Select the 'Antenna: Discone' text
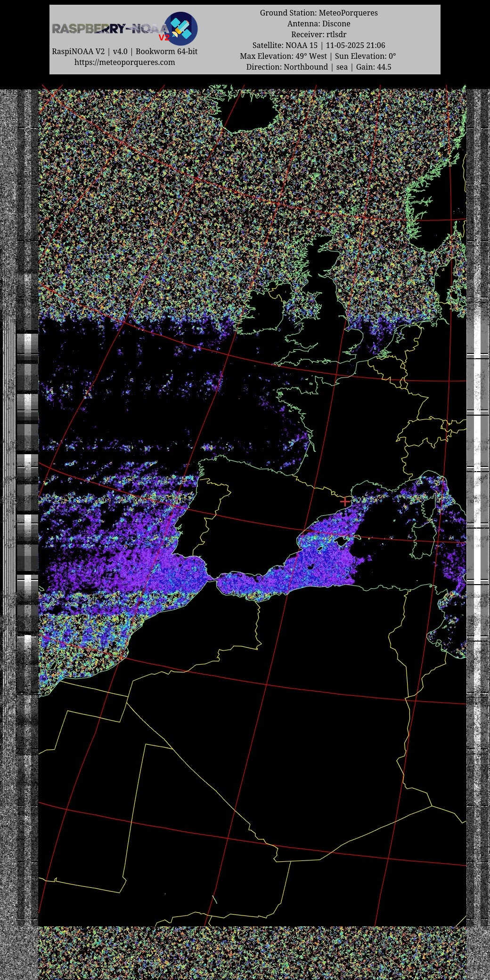The height and width of the screenshot is (980, 490). click(318, 24)
